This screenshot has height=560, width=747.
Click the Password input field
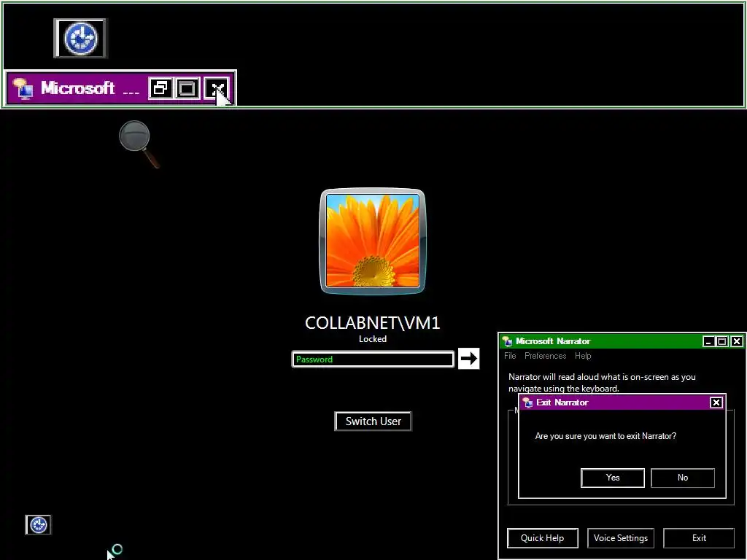373,359
